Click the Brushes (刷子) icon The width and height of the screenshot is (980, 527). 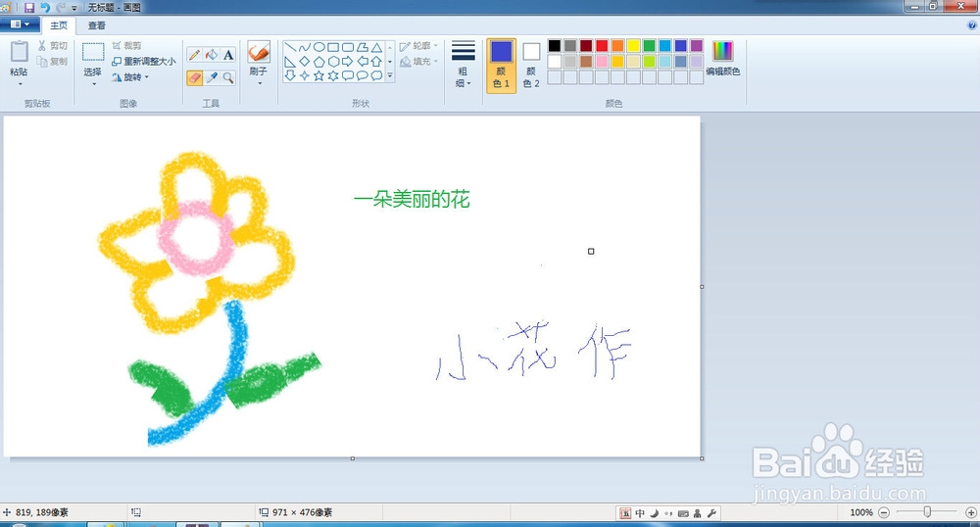[x=258, y=53]
